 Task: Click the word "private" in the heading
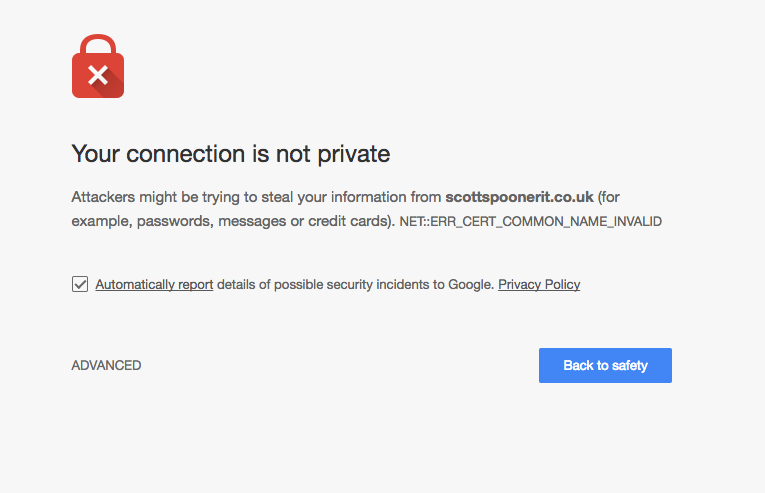356,154
